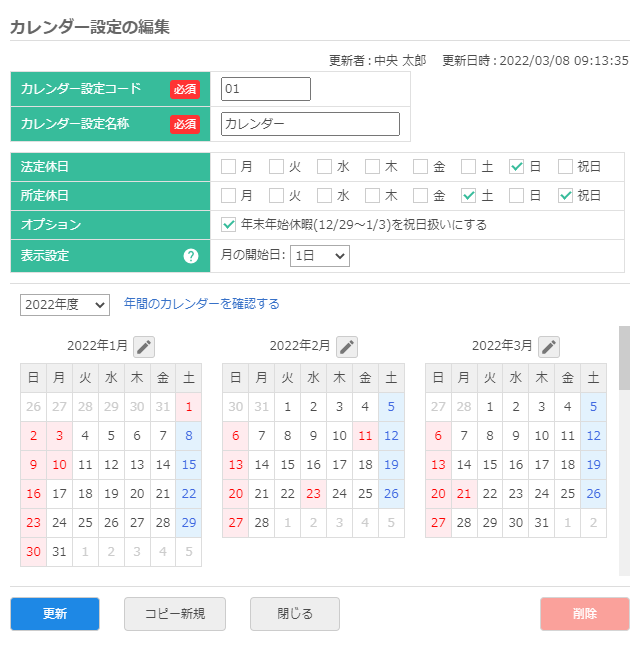Viewport: 635px width, 646px height.
Task: Check 火 in the 所定休日 row
Action: point(276,196)
